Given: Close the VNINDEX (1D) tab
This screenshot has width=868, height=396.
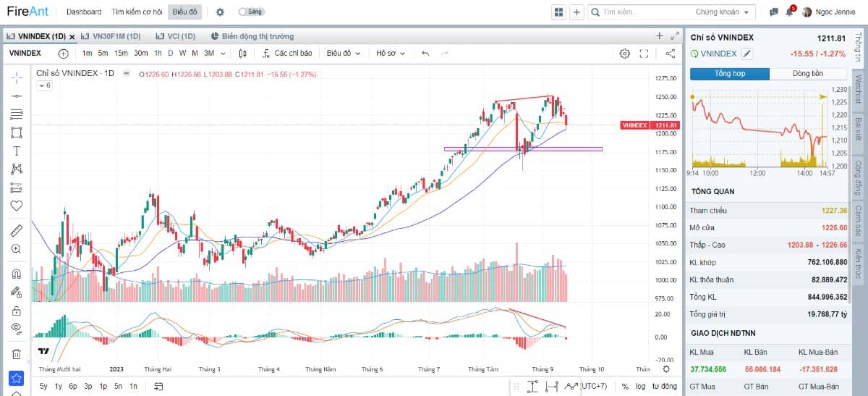Looking at the screenshot, I should coord(72,36).
